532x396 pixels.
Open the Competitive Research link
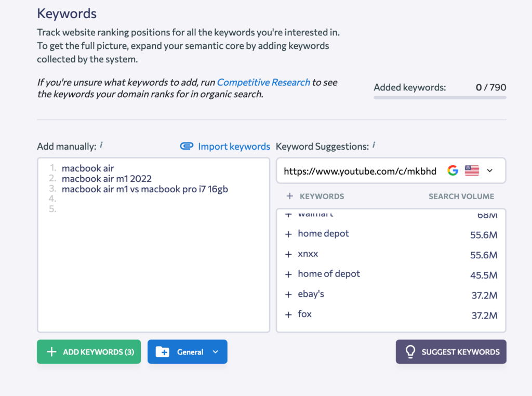[263, 82]
